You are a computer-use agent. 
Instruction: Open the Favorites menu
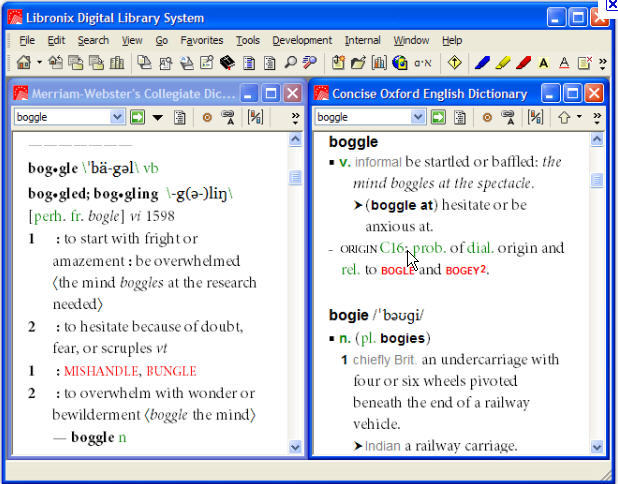pos(202,40)
